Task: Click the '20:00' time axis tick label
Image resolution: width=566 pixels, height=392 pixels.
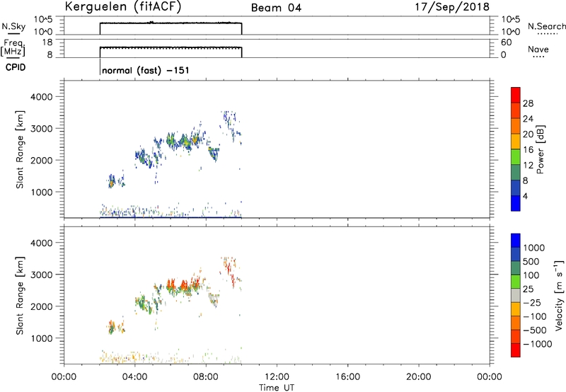Action: [x=418, y=377]
